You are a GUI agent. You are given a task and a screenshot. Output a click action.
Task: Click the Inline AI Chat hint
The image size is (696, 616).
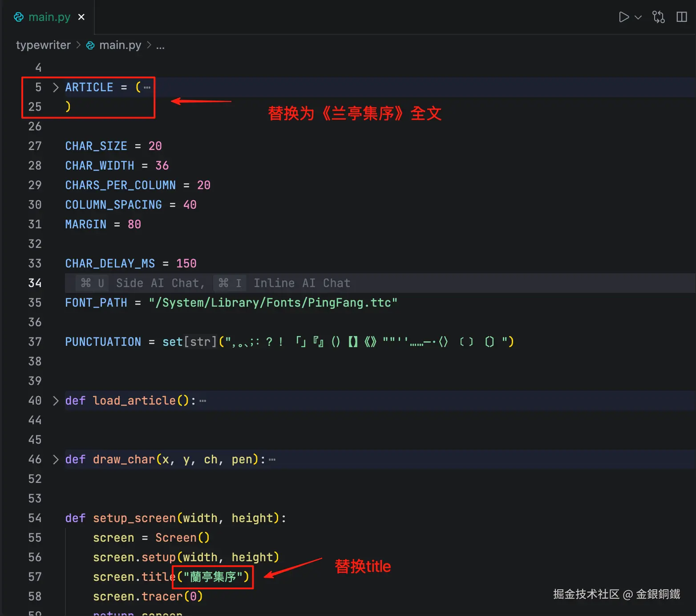tap(282, 283)
